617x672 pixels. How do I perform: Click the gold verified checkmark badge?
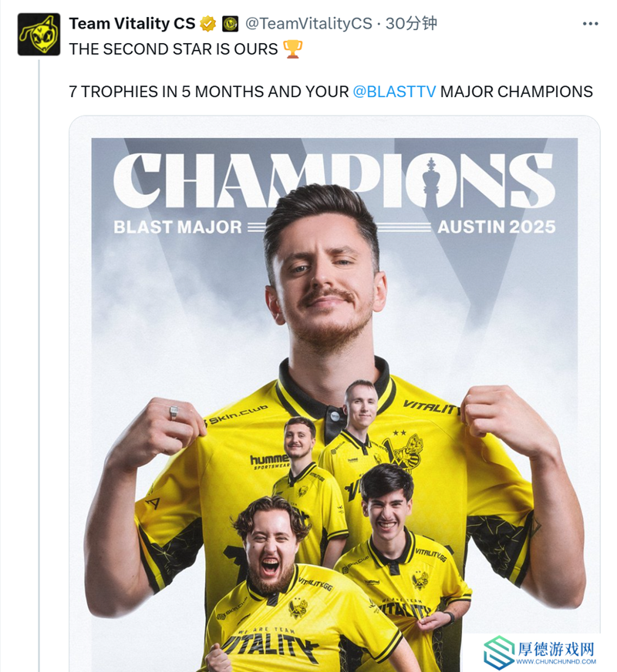[208, 24]
